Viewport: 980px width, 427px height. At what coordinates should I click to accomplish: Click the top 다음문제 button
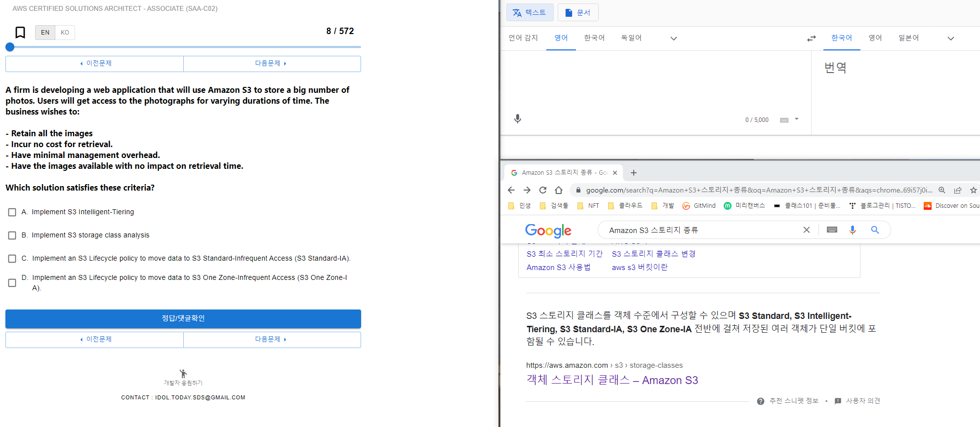pos(272,64)
